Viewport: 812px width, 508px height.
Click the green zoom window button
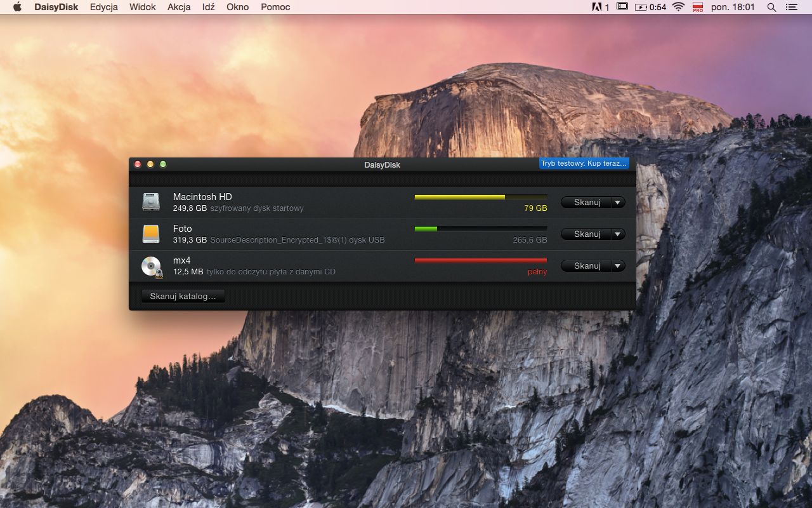[x=163, y=164]
